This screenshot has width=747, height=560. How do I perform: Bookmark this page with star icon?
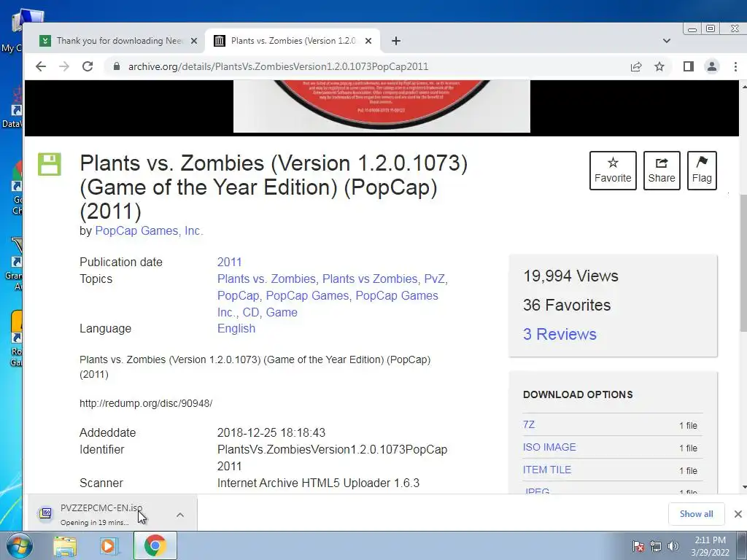pos(659,66)
